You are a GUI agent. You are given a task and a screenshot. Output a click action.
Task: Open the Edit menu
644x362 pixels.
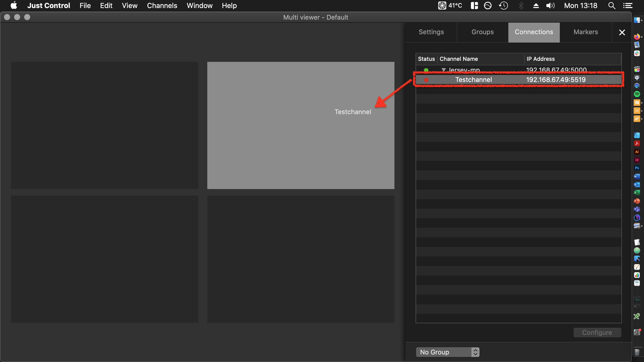tap(106, 6)
